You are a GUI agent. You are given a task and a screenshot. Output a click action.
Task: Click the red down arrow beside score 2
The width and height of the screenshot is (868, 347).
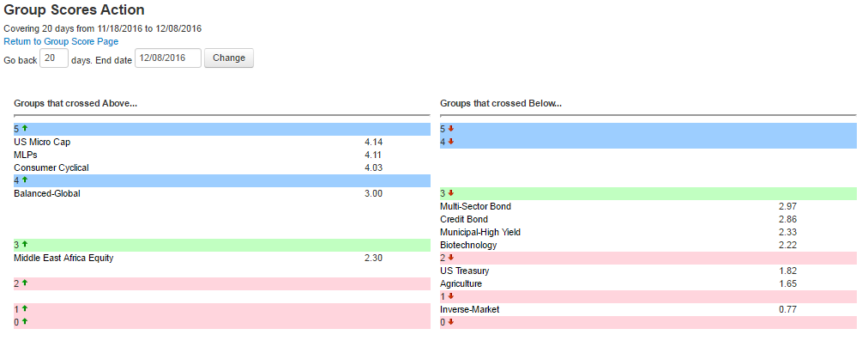click(451, 258)
